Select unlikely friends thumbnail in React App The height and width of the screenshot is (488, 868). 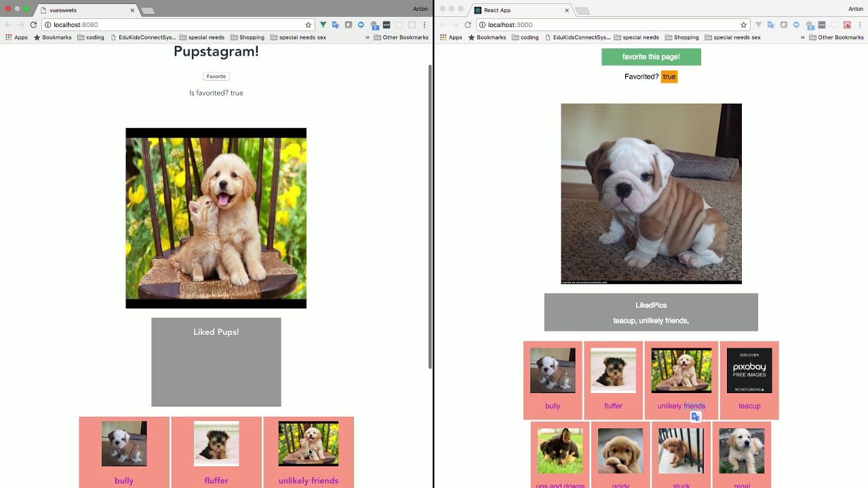pos(682,371)
